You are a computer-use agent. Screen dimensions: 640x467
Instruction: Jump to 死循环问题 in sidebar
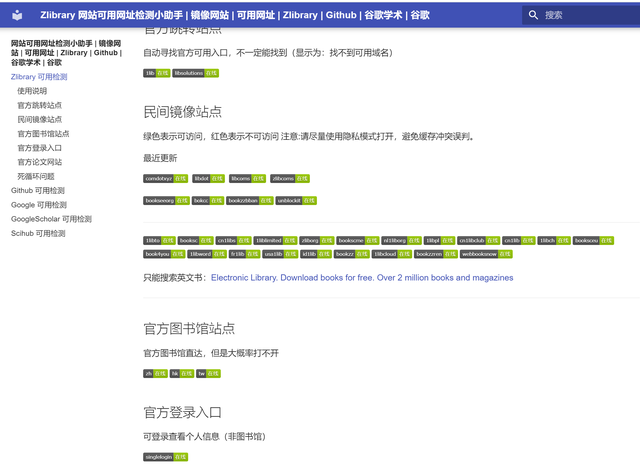point(36,176)
